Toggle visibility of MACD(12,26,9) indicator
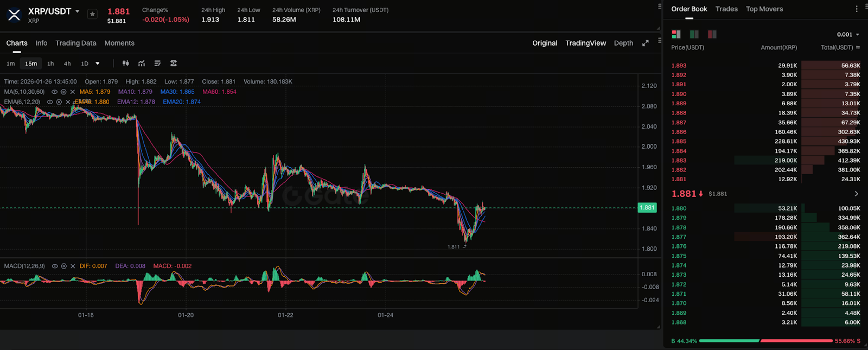The image size is (868, 350). pyautogui.click(x=55, y=266)
